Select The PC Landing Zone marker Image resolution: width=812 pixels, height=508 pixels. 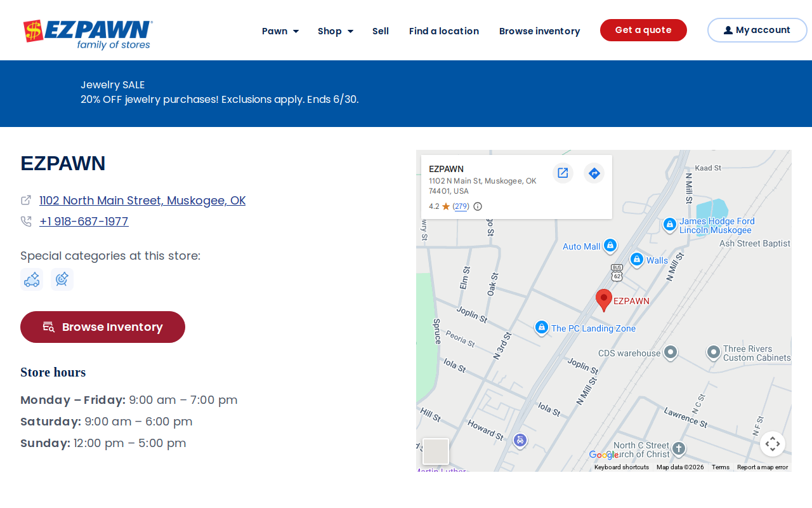point(541,328)
